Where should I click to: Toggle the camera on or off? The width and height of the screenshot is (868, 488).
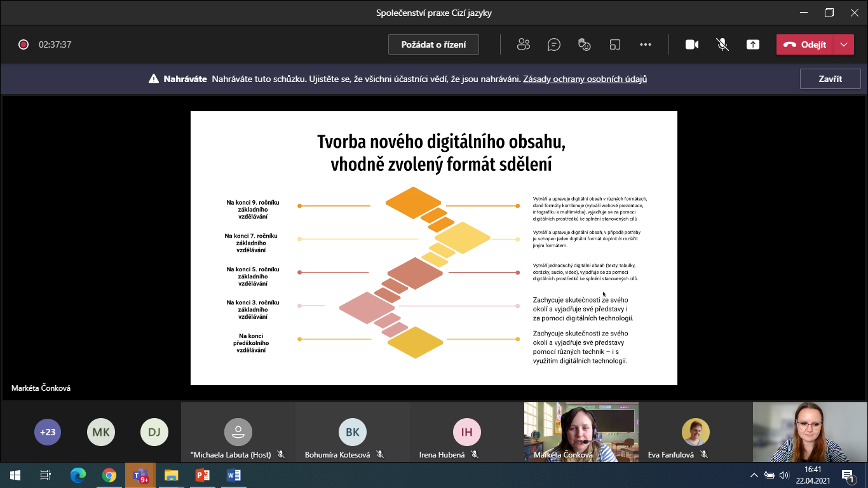tap(692, 44)
